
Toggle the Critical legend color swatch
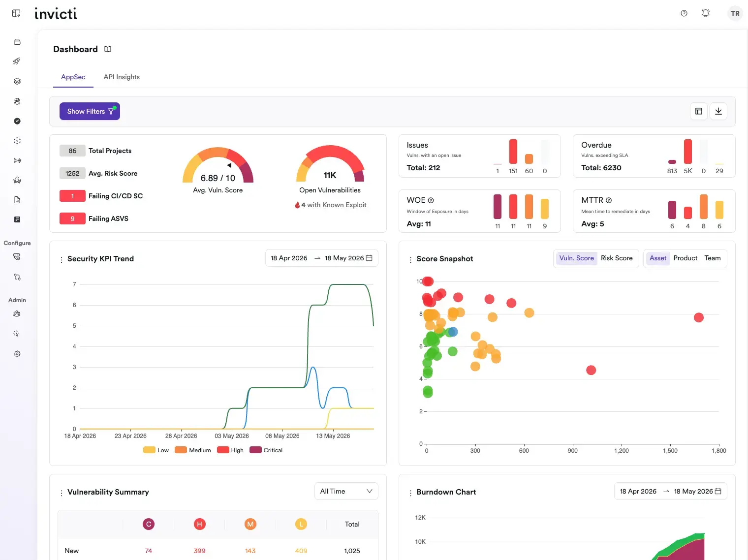point(255,450)
